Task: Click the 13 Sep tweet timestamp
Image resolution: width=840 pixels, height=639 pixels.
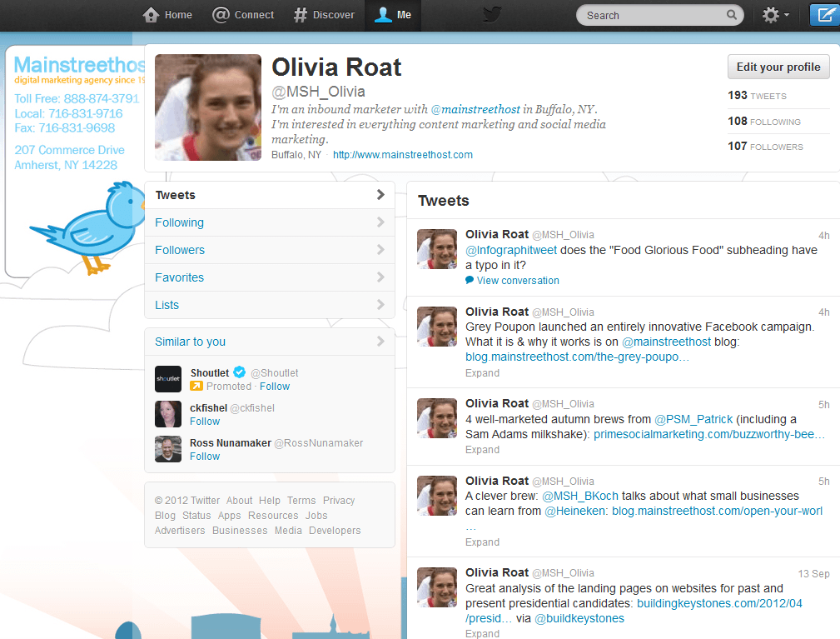Action: pyautogui.click(x=813, y=573)
